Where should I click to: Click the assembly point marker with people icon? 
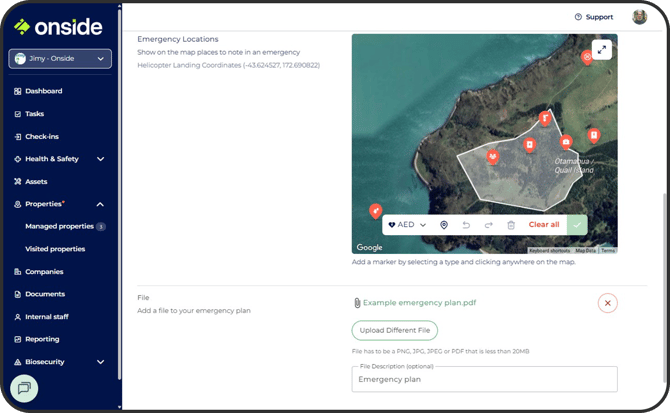pyautogui.click(x=492, y=156)
